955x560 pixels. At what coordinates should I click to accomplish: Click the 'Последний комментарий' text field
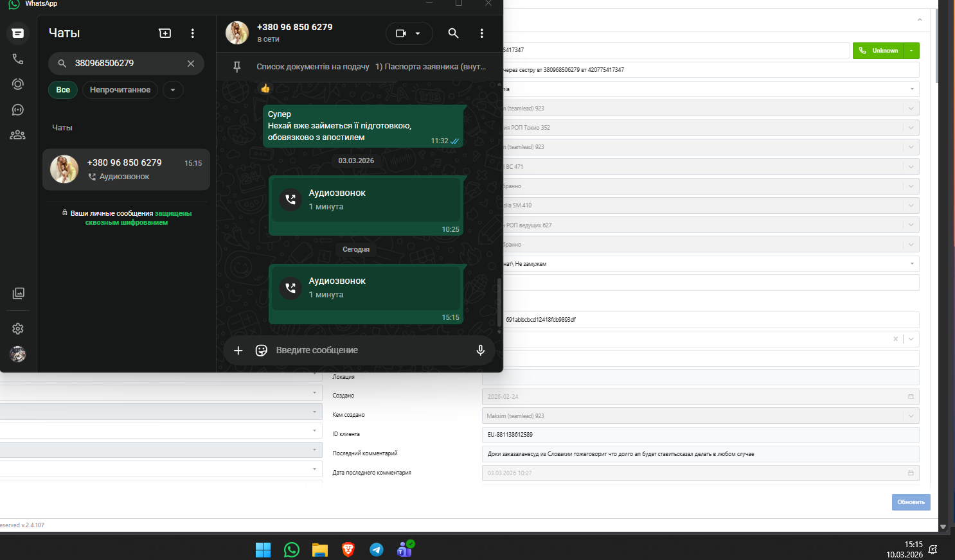tap(701, 454)
